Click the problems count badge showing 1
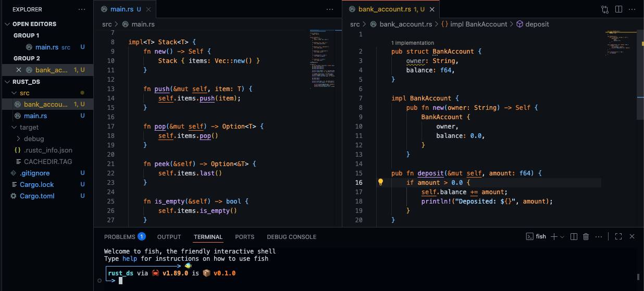 click(141, 236)
